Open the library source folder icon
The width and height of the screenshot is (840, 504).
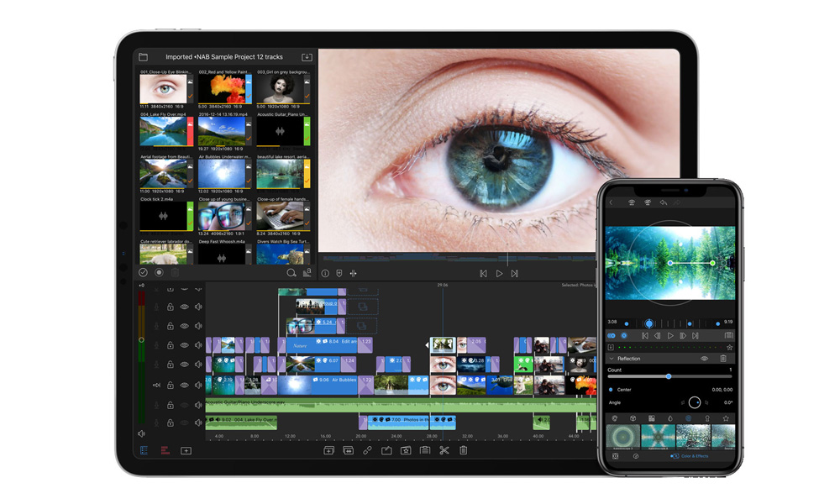pyautogui.click(x=144, y=57)
